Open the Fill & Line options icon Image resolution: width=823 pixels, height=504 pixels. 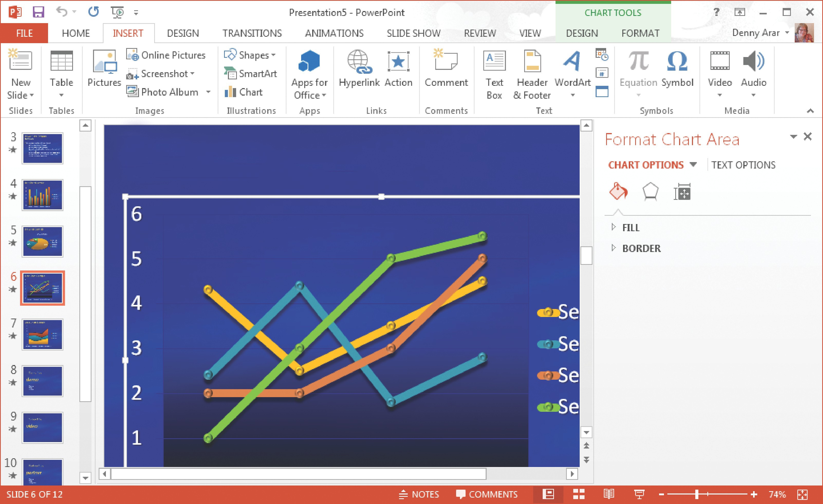[618, 192]
